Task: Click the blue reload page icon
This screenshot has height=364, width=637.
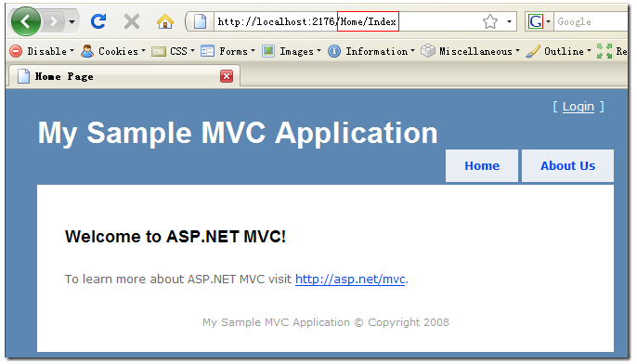Action: pos(97,21)
